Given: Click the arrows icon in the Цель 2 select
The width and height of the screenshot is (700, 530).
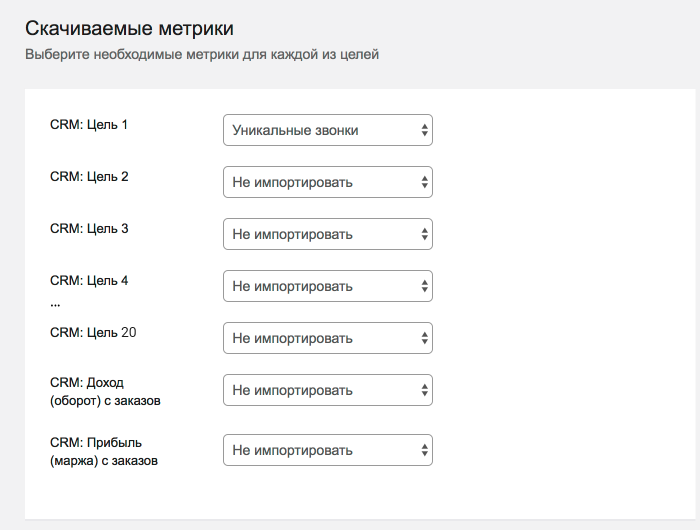Looking at the screenshot, I should pos(424,182).
